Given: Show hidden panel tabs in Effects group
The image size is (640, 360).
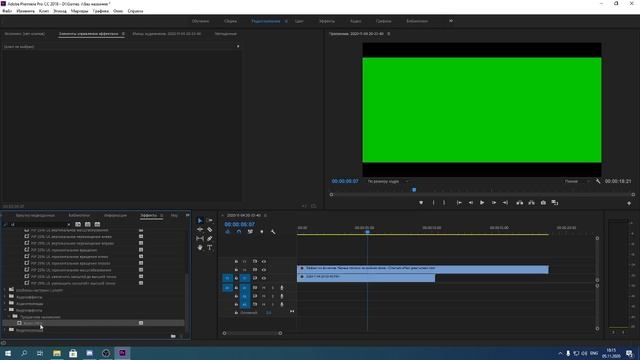Looking at the screenshot, I should tap(187, 215).
